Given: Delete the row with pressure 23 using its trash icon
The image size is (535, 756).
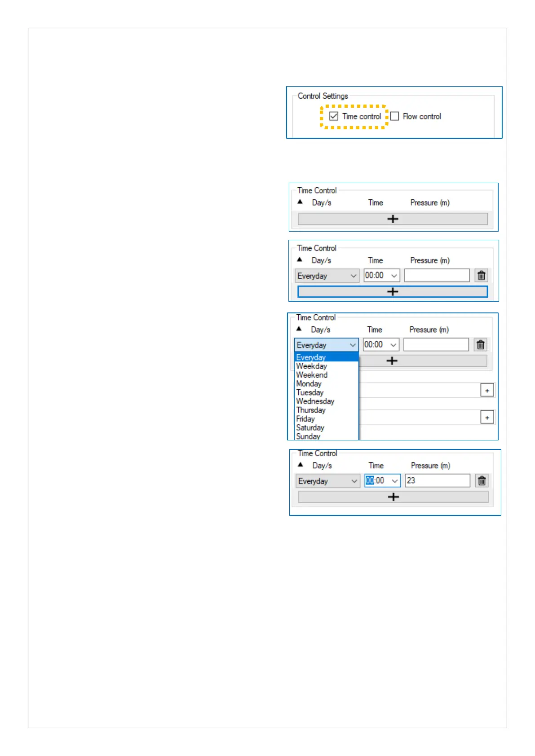Looking at the screenshot, I should click(482, 481).
